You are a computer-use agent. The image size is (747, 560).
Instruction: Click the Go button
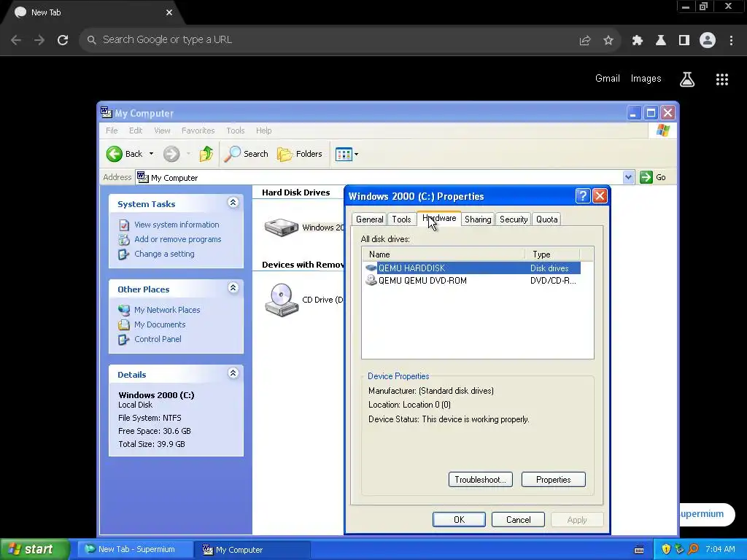pyautogui.click(x=653, y=177)
